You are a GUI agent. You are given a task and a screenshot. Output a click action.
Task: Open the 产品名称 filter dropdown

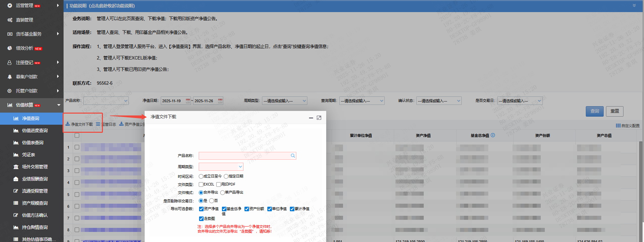click(126, 100)
